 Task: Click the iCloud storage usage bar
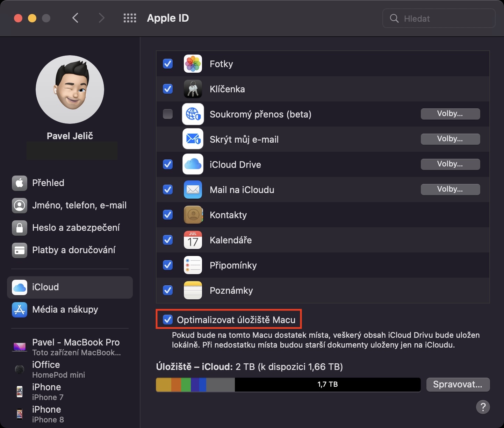click(x=288, y=385)
